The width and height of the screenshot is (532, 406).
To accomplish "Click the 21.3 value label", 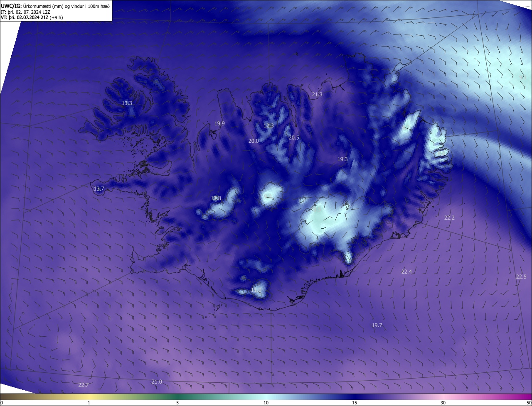I will (x=317, y=94).
